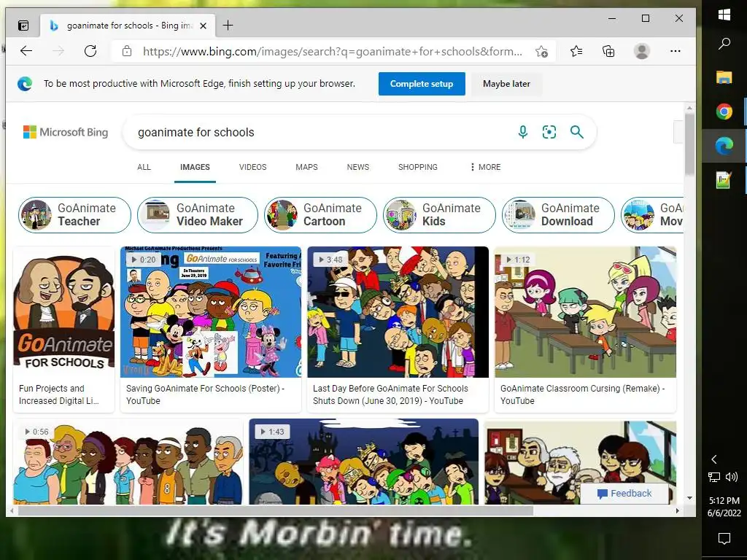Click the scroll down arrow
747x560 pixels.
coord(689,498)
